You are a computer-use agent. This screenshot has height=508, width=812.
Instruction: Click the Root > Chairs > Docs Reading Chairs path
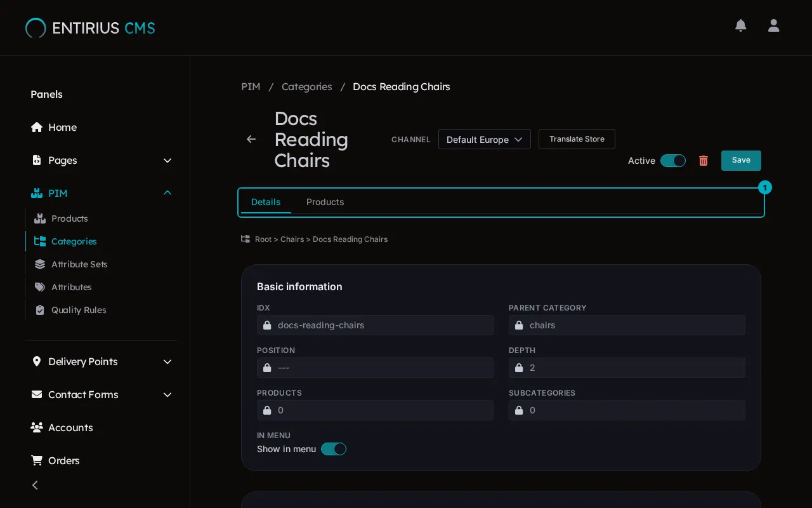321,239
